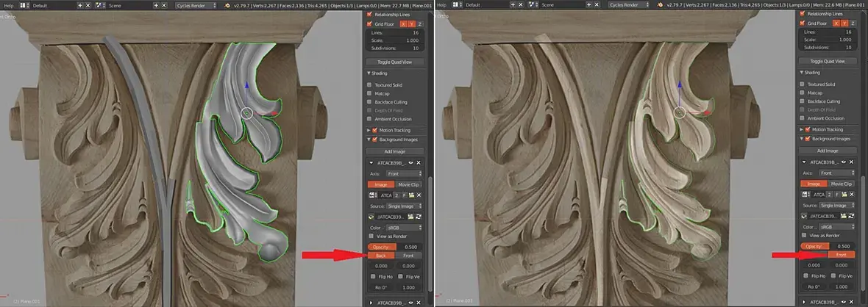This screenshot has width=868, height=307.
Task: Click the screen layout browse icon in right screenshot
Action: pos(457,5)
